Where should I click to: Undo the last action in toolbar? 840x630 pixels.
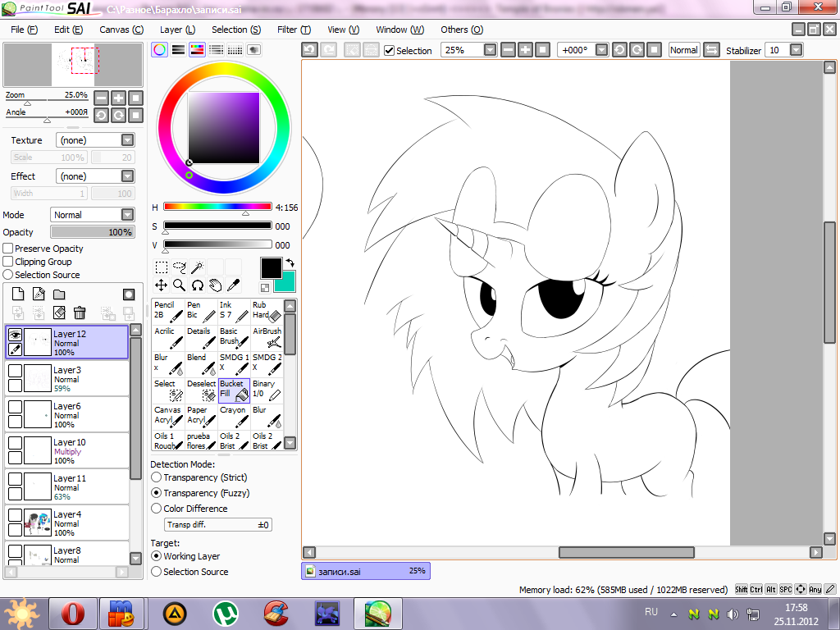309,50
